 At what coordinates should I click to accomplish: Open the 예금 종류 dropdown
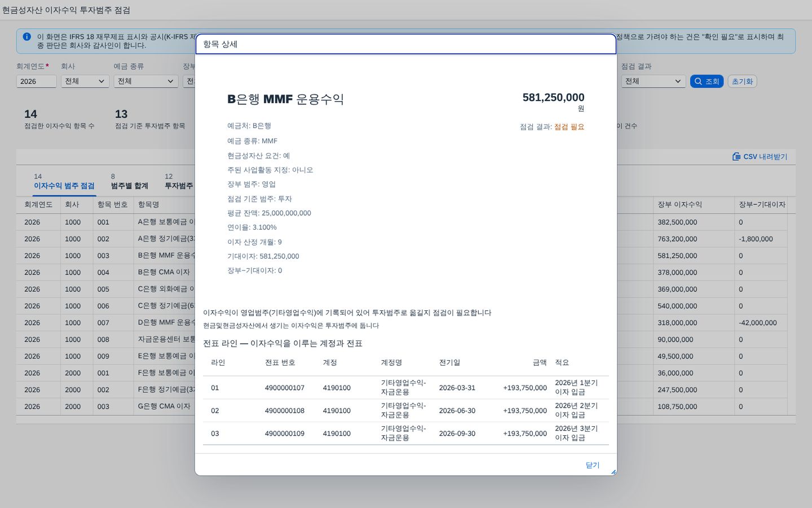pyautogui.click(x=146, y=81)
